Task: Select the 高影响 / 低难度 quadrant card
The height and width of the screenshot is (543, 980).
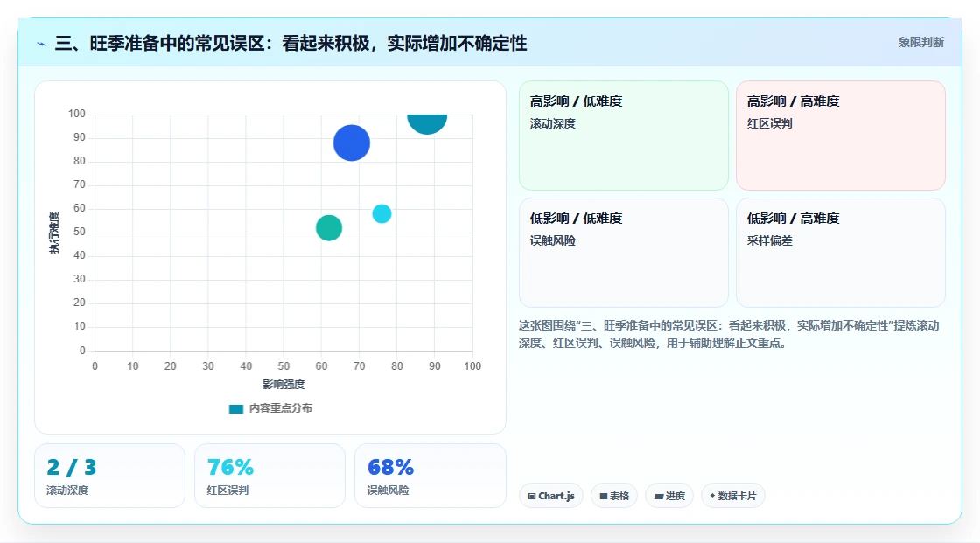Action: 623,136
